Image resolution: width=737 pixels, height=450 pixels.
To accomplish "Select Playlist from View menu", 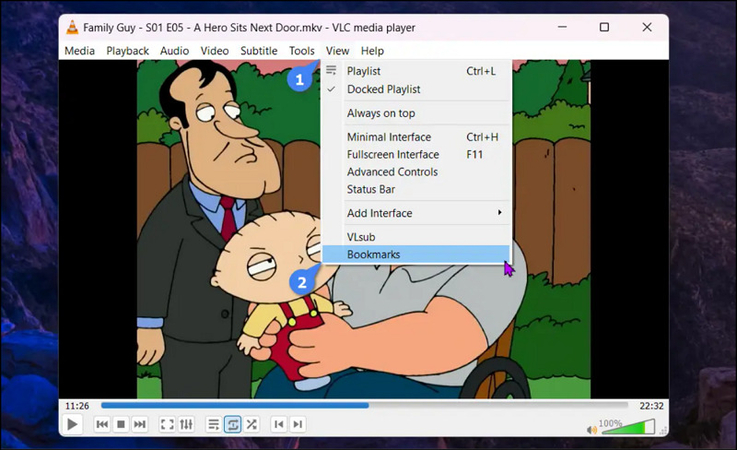I will click(x=416, y=71).
